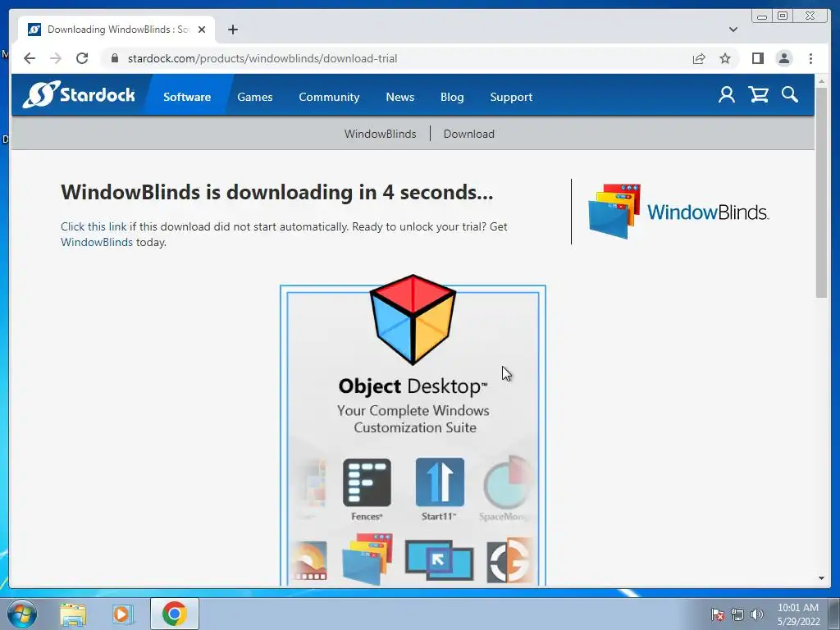The image size is (840, 630).
Task: Click Chrome icon in taskbar
Action: coord(174,614)
